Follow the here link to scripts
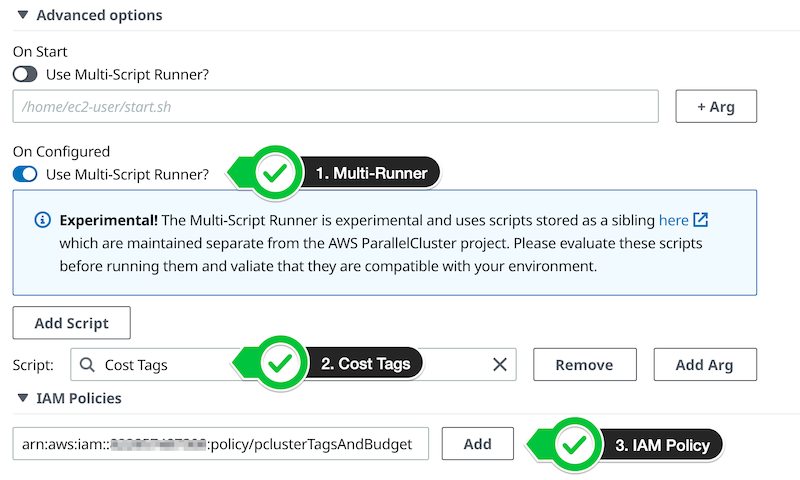 click(673, 220)
